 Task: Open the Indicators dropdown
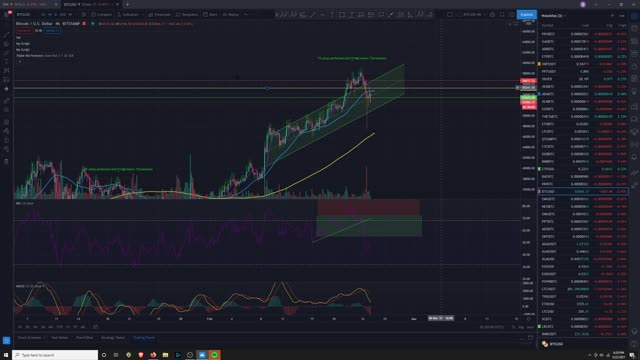pos(130,15)
